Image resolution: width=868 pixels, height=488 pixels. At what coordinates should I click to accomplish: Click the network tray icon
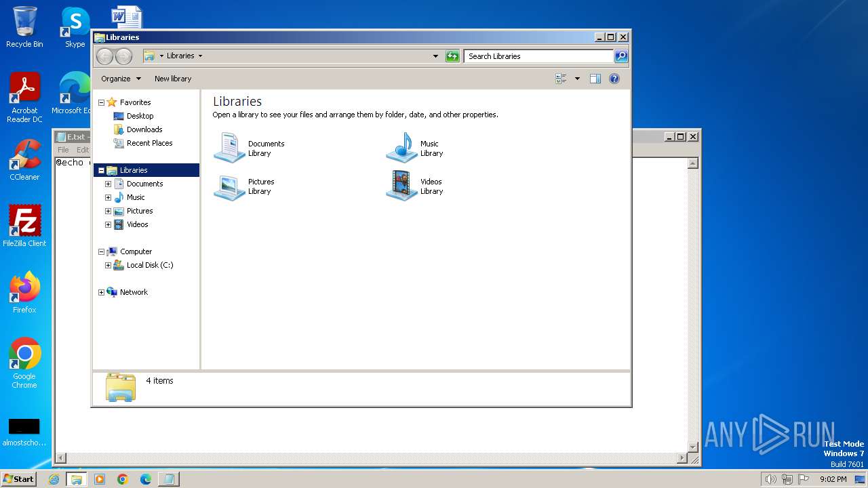point(787,479)
